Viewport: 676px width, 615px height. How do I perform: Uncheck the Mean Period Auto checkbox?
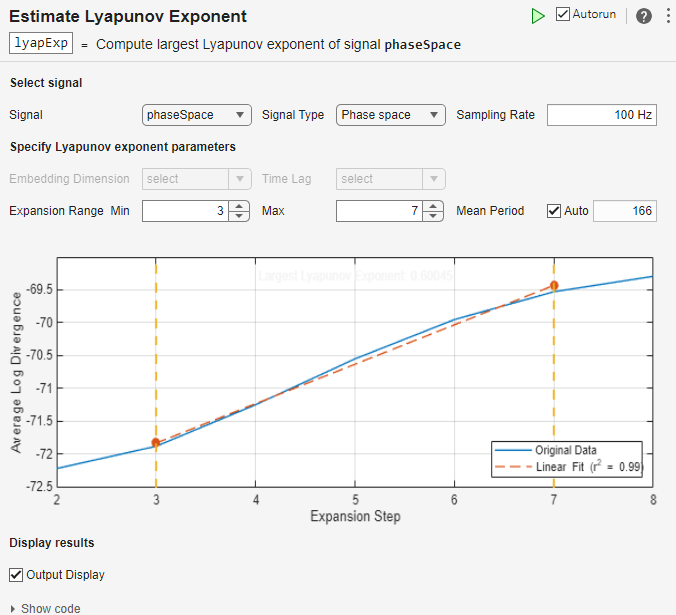point(554,211)
